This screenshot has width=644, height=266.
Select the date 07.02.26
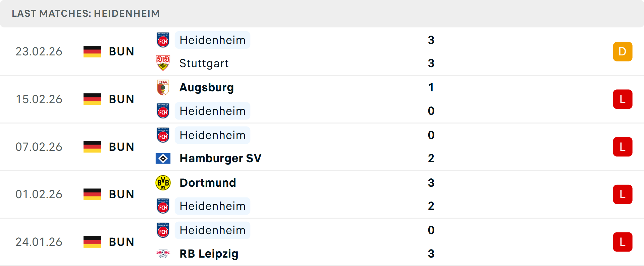click(39, 147)
